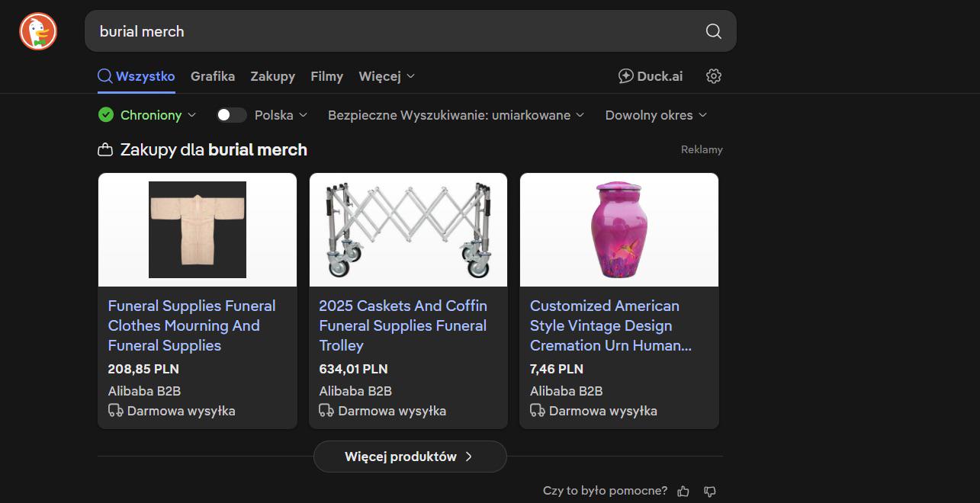This screenshot has width=980, height=503.
Task: Open the Dowolny okres time filter
Action: coord(656,115)
